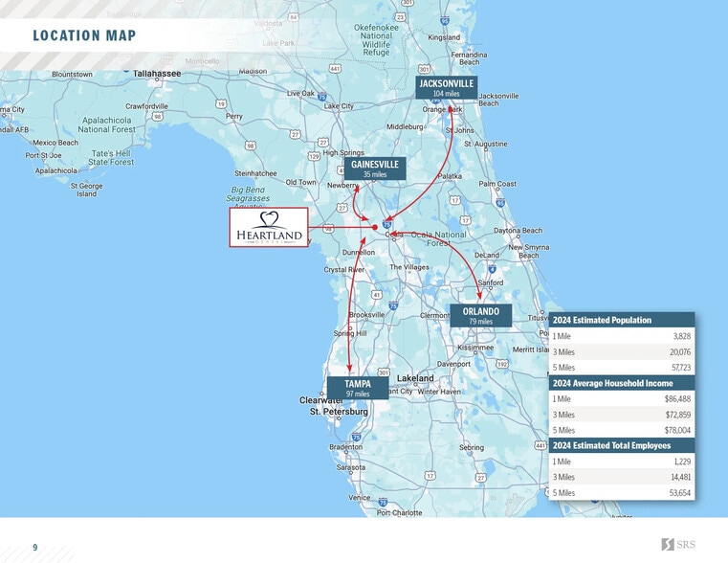Select the employees value 14,481
This screenshot has width=728, height=563.
pos(680,477)
